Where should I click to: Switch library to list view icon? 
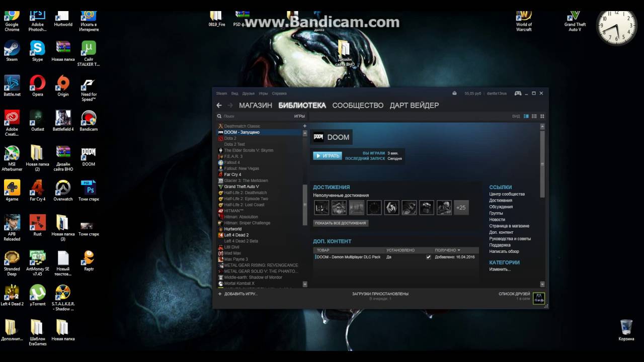[534, 116]
